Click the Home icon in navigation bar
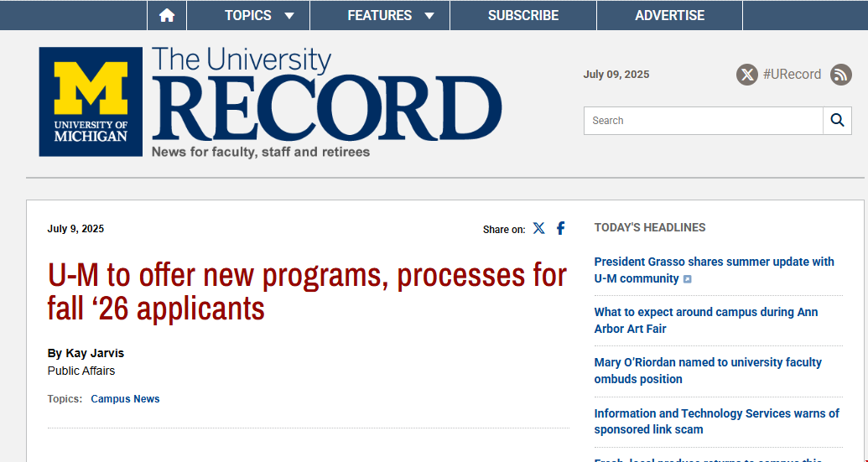This screenshot has width=868, height=462. click(167, 15)
